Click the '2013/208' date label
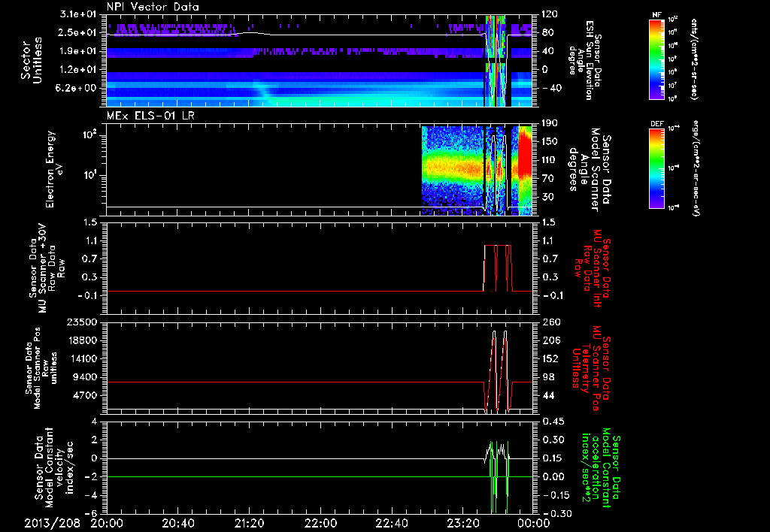Image resolution: width=770 pixels, height=532 pixels. click(53, 524)
